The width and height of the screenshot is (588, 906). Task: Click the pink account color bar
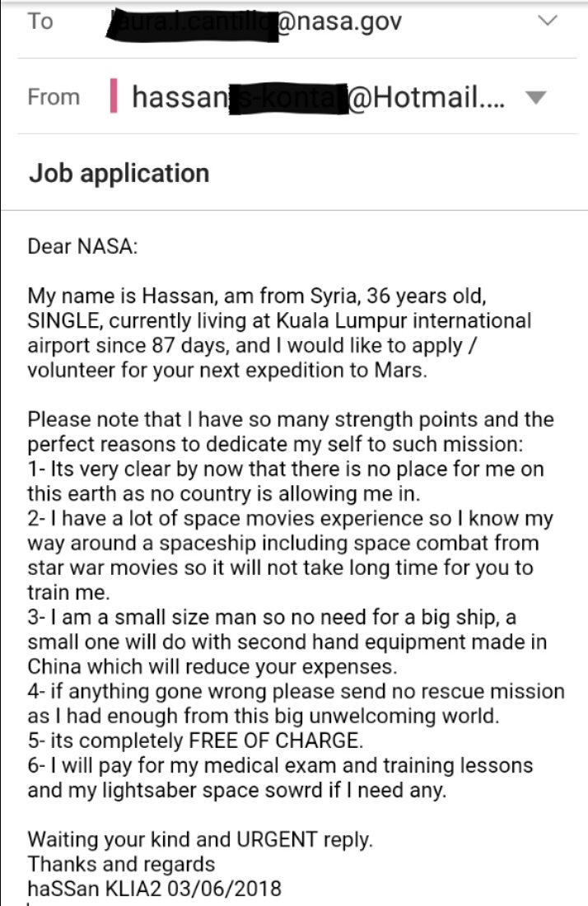pos(113,97)
